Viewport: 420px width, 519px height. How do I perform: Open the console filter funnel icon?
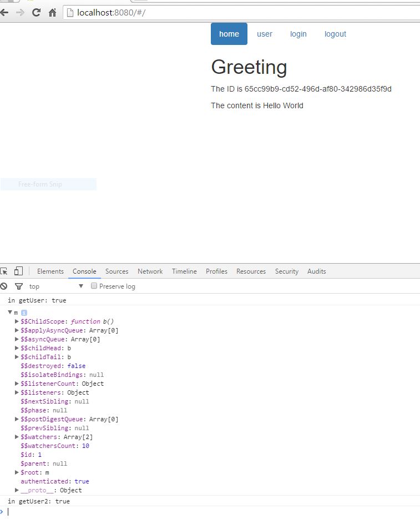(x=19, y=286)
